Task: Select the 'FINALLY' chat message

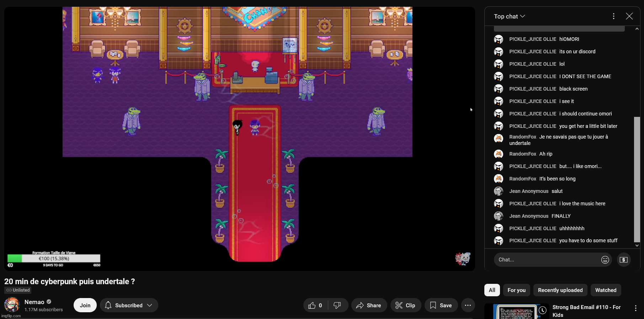Action: point(561,216)
